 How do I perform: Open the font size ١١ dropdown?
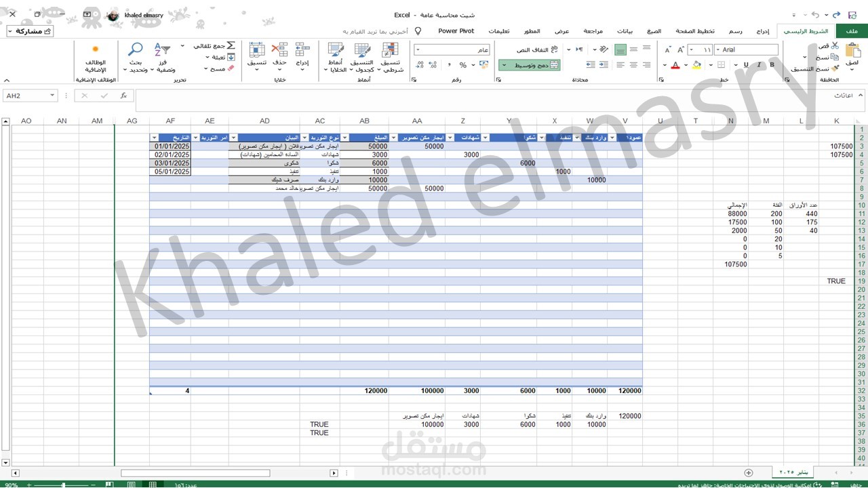(692, 49)
